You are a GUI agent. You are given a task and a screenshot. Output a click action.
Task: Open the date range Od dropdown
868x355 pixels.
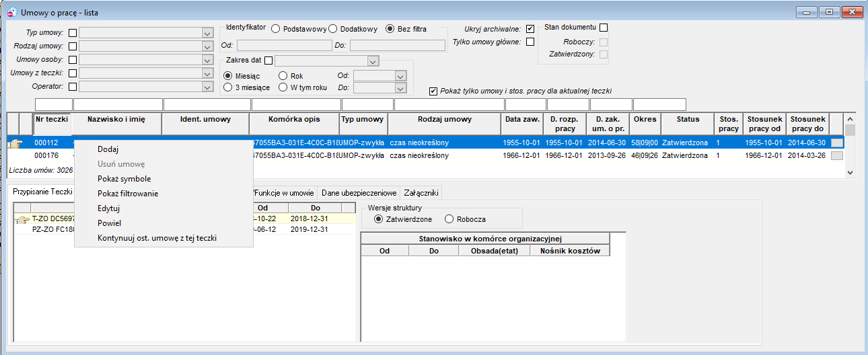pos(401,76)
